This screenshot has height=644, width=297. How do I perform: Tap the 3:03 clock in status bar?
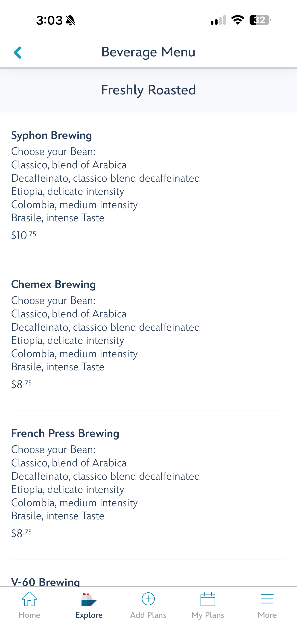pyautogui.click(x=49, y=20)
